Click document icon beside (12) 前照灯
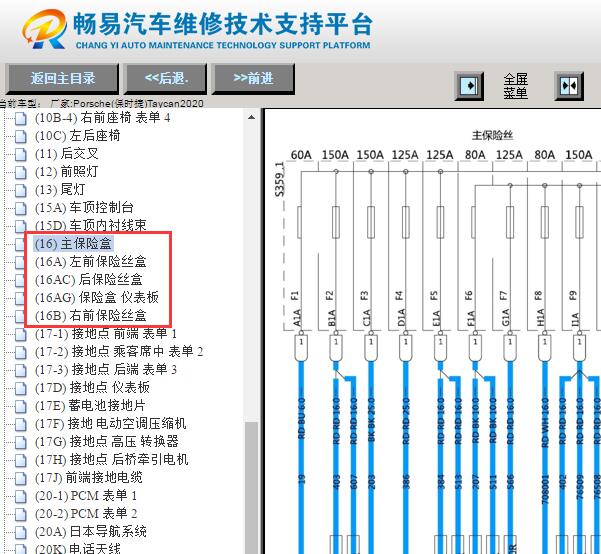This screenshot has height=554, width=601. click(x=21, y=173)
